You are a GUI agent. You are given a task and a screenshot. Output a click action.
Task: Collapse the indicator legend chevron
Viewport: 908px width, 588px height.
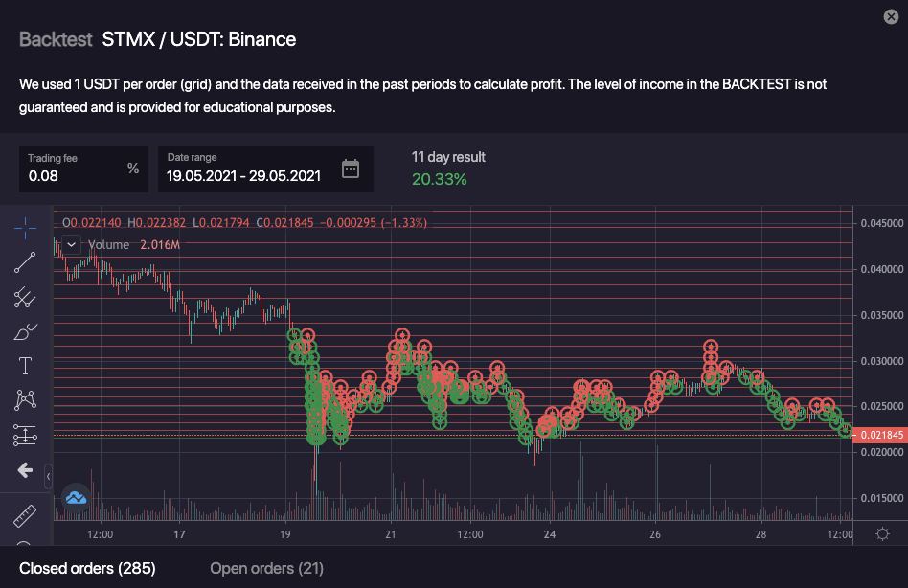(x=72, y=244)
